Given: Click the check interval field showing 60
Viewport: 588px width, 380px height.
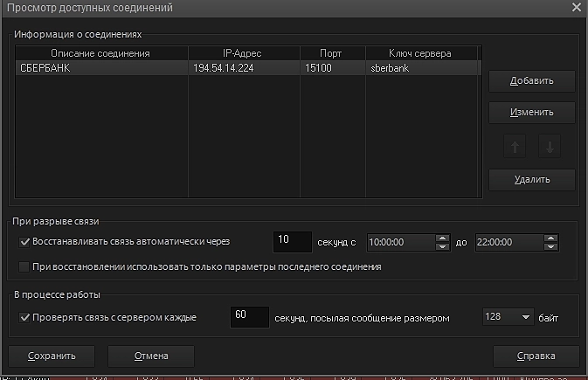Looking at the screenshot, I should [249, 317].
